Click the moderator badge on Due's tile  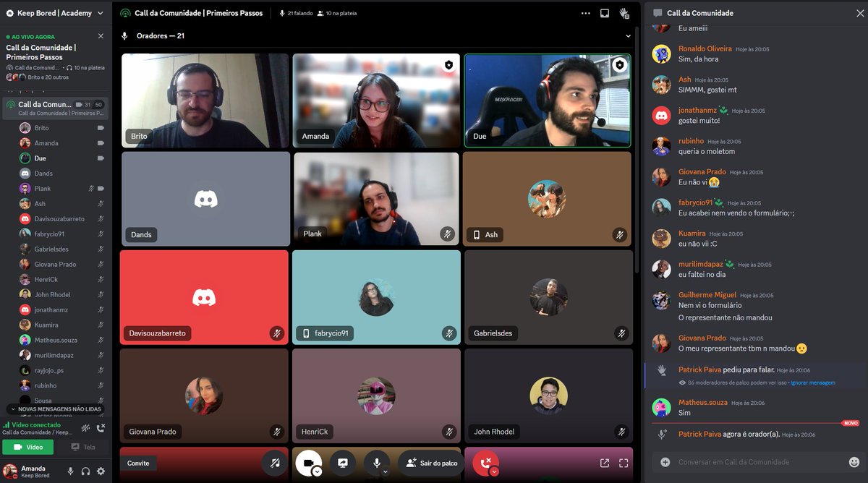619,65
